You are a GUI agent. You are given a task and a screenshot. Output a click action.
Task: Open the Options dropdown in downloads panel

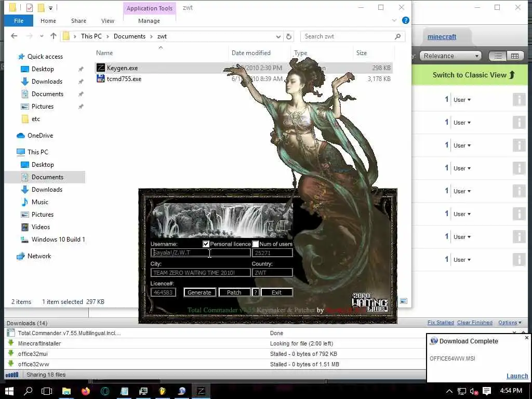coord(510,322)
